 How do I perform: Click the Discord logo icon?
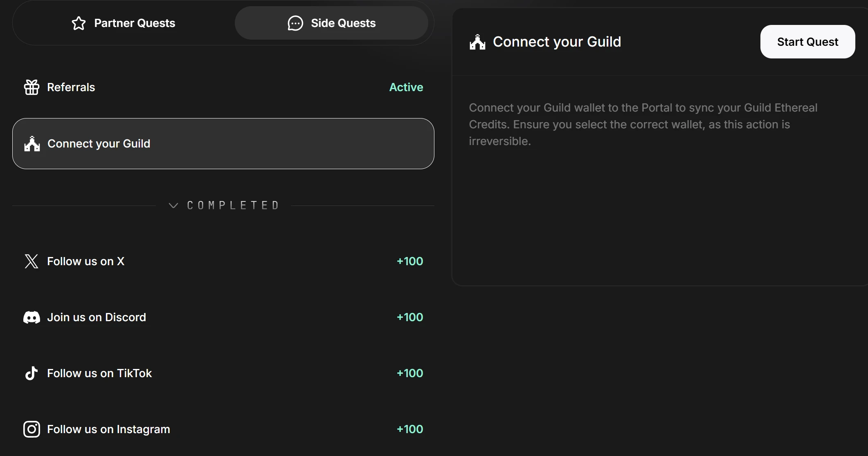tap(31, 317)
